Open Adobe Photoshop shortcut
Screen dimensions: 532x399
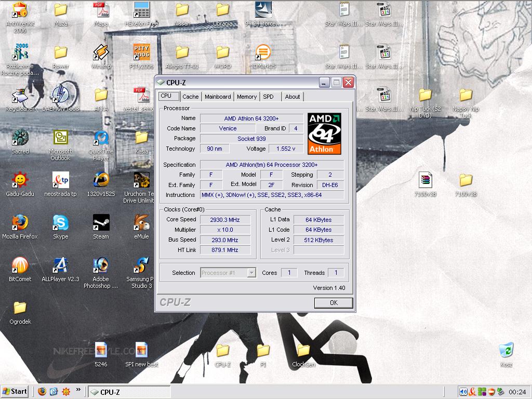coord(101,273)
